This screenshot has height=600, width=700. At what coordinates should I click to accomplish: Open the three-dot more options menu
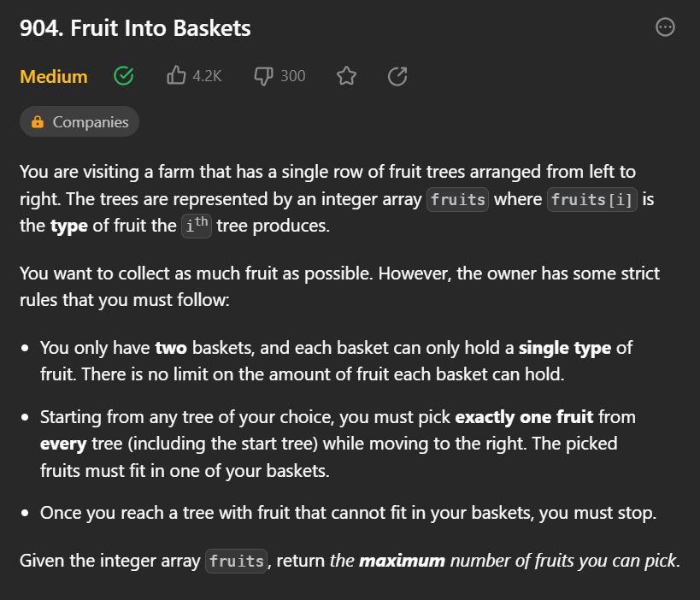665,27
